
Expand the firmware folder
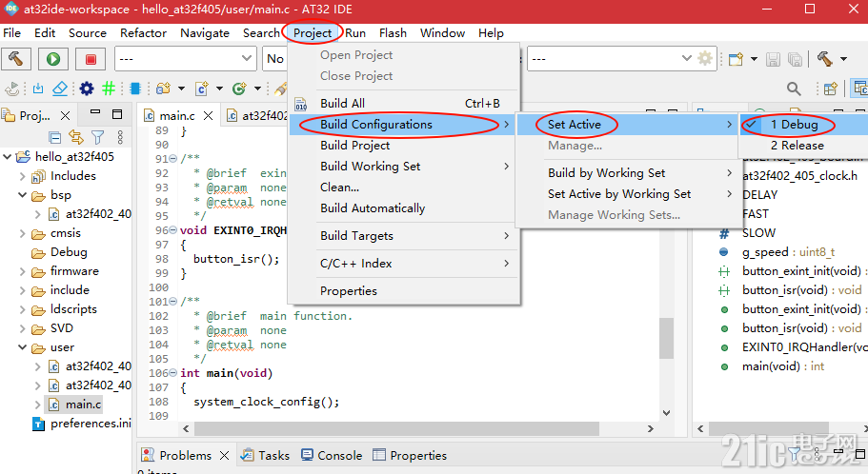[22, 271]
